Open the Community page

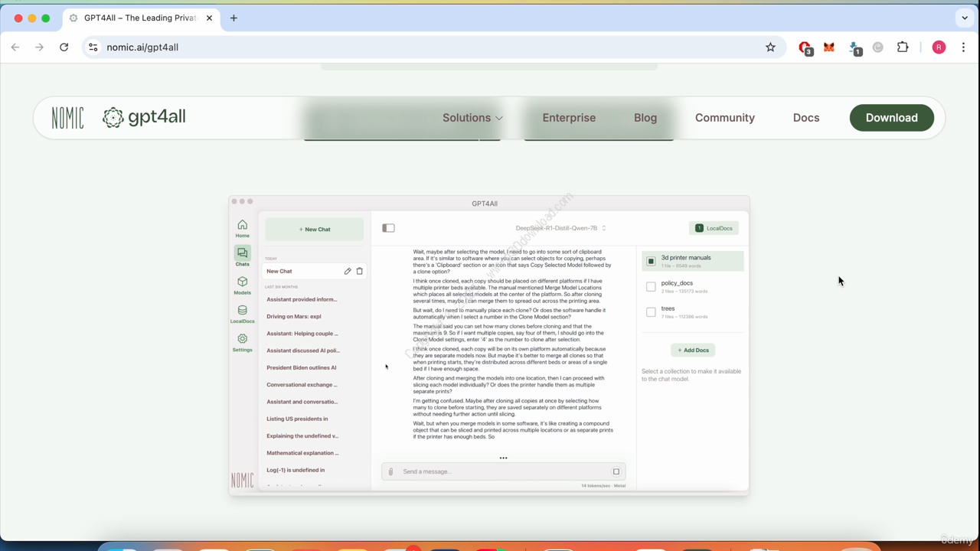[x=725, y=118]
